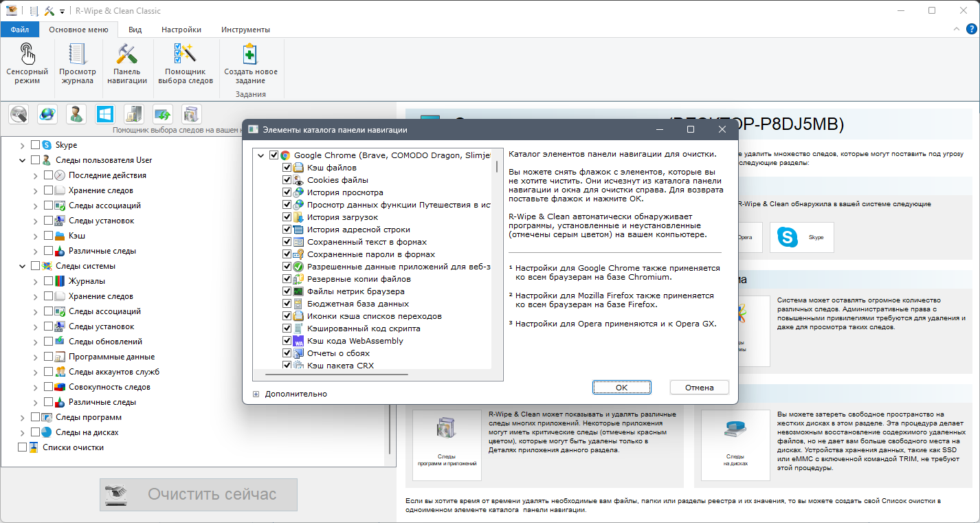Open the Настройки tab
Screen dimensions: 980x523
pos(181,30)
